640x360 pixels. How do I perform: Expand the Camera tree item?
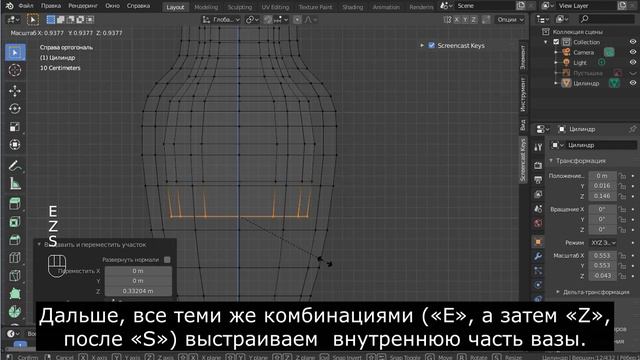tap(556, 52)
